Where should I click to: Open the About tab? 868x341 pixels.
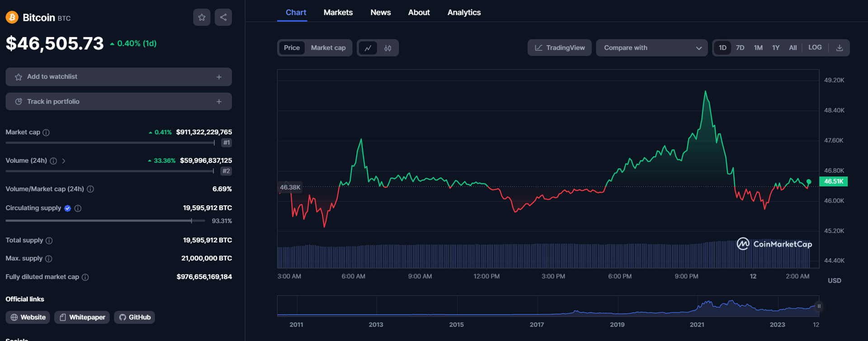(x=419, y=13)
